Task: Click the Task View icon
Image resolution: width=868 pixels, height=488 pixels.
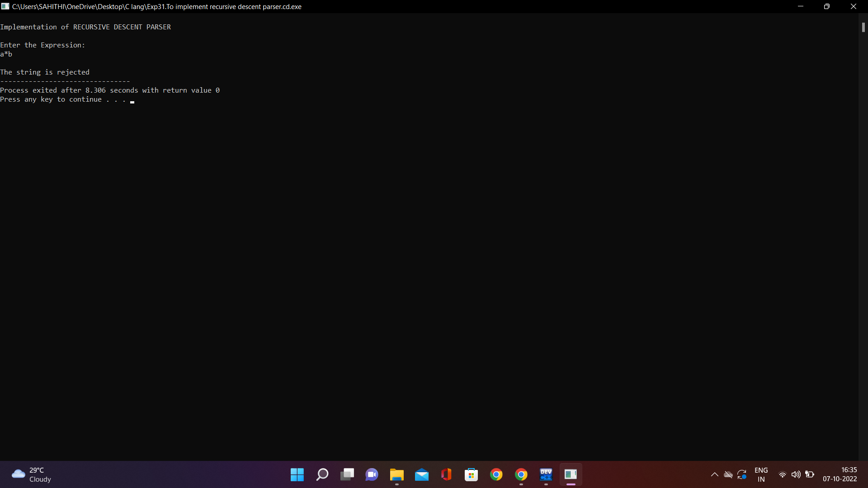Action: [347, 474]
